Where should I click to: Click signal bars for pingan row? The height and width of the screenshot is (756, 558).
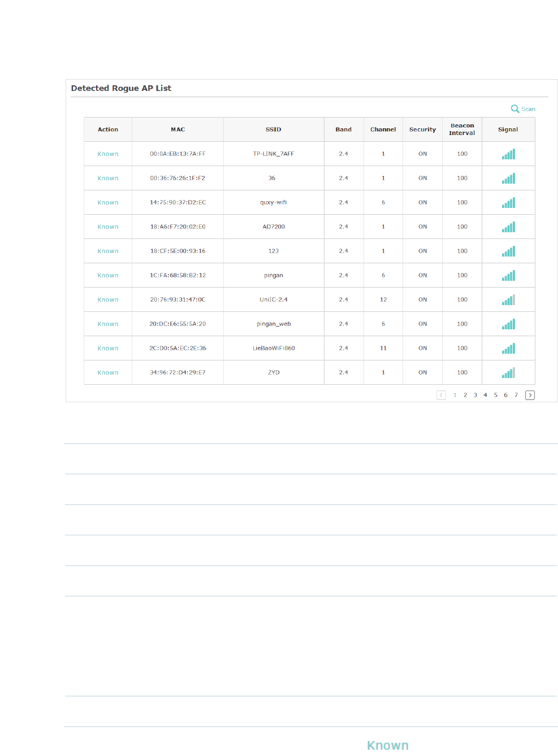pos(508,275)
